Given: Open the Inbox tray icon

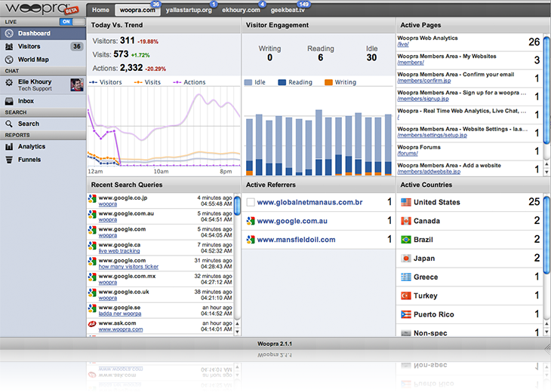Looking at the screenshot, I should (9, 101).
